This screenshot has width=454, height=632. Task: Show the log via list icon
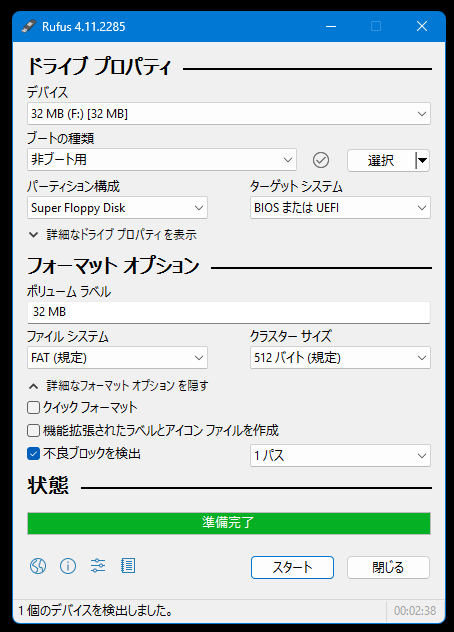click(128, 566)
